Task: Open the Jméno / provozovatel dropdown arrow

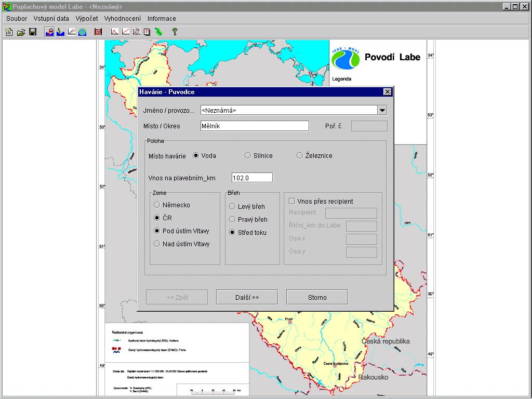Action: 382,110
